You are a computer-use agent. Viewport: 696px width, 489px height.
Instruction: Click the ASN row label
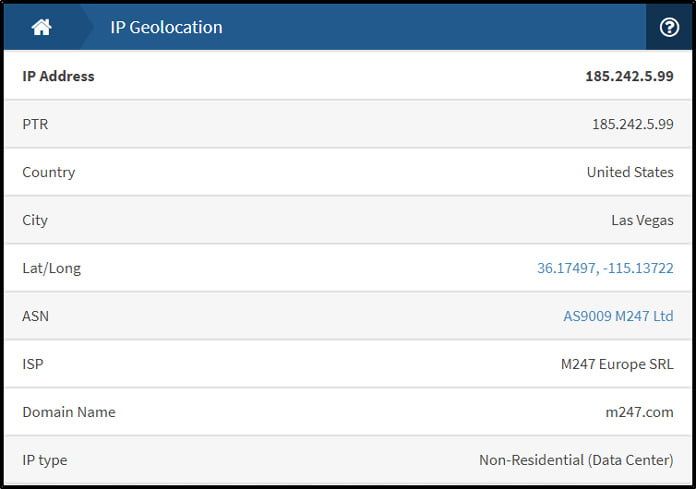(36, 316)
